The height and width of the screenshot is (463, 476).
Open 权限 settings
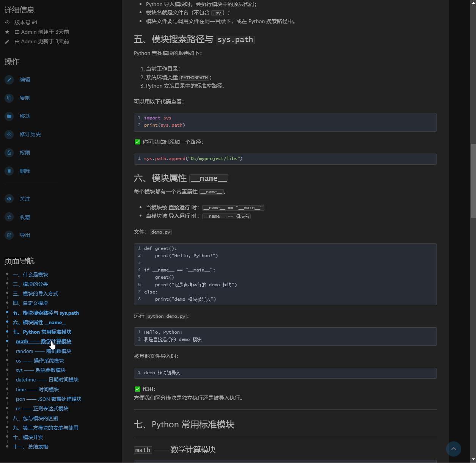[25, 153]
